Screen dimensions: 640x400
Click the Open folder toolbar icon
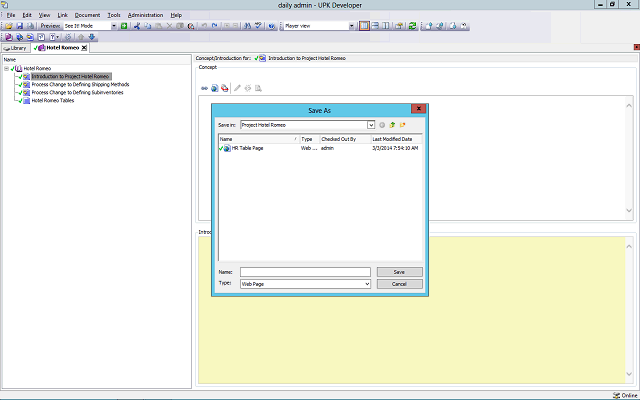click(x=9, y=26)
